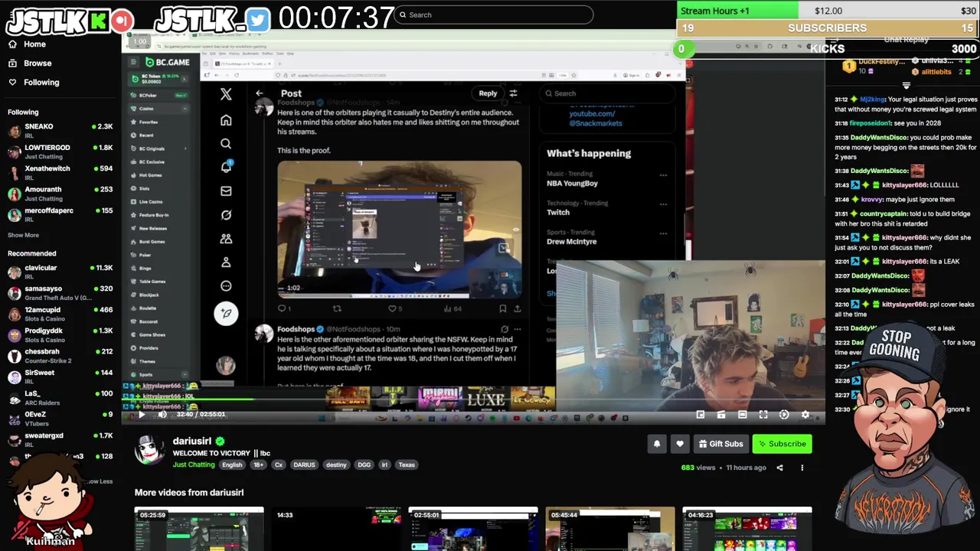Enter fullscreen mode on video player
Image resolution: width=980 pixels, height=551 pixels.
(x=763, y=414)
